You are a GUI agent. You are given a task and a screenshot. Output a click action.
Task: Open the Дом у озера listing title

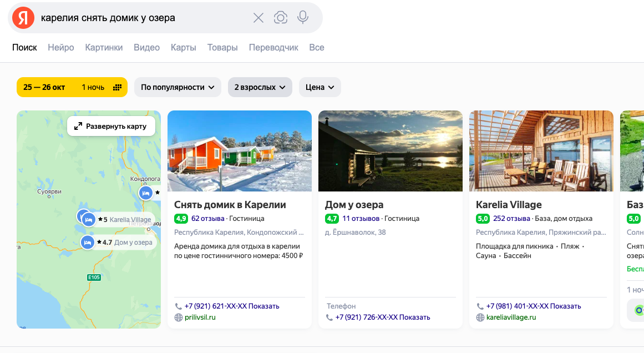(354, 205)
